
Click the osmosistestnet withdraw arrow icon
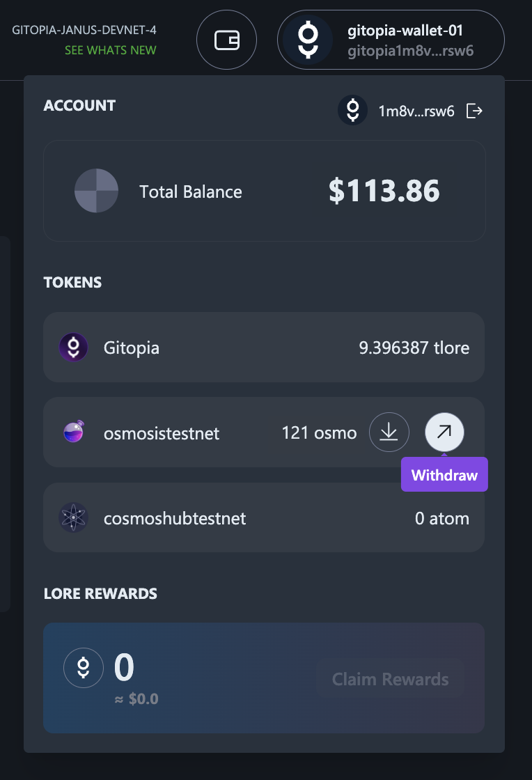[x=444, y=432]
